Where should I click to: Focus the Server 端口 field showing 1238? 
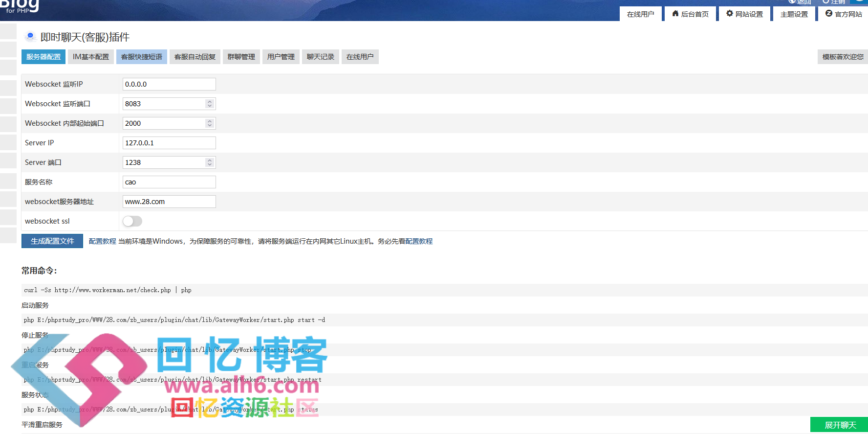point(169,162)
